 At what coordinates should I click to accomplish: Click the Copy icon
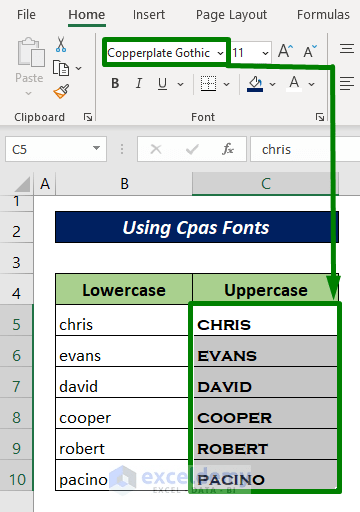coord(61,68)
